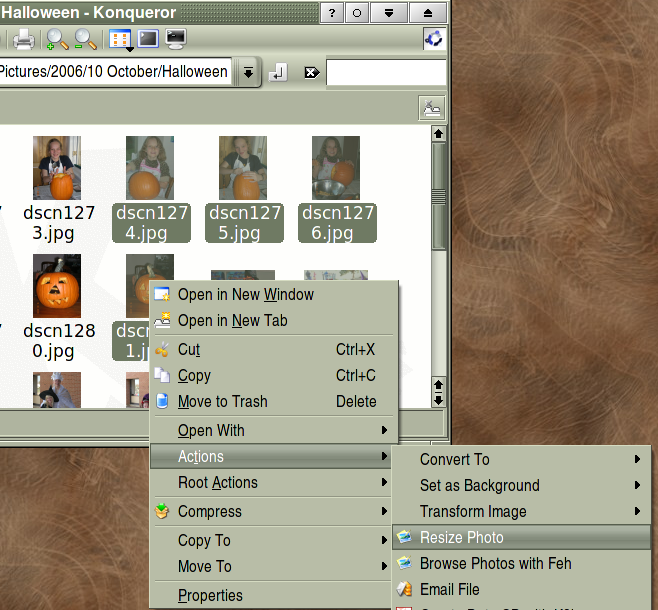Viewport: 658px width, 610px height.
Task: Click the Compress package icon
Action: pos(162,511)
